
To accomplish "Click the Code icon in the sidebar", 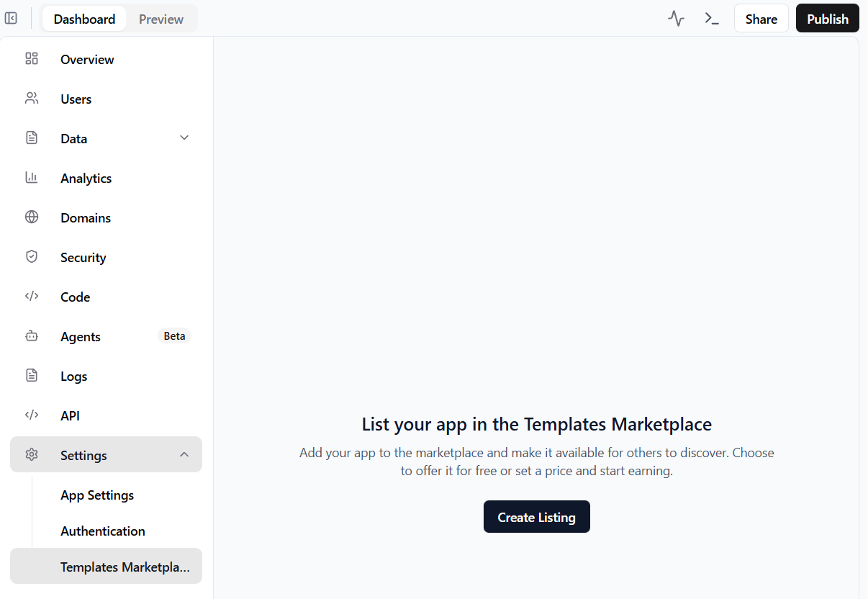I will tap(32, 297).
